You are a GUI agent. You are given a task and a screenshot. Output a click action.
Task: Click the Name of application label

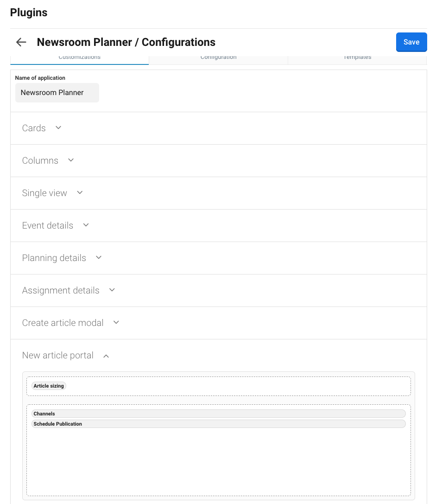pos(40,78)
